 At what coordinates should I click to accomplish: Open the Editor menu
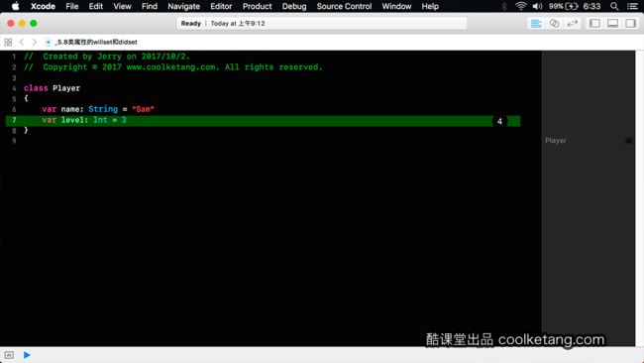coord(221,6)
